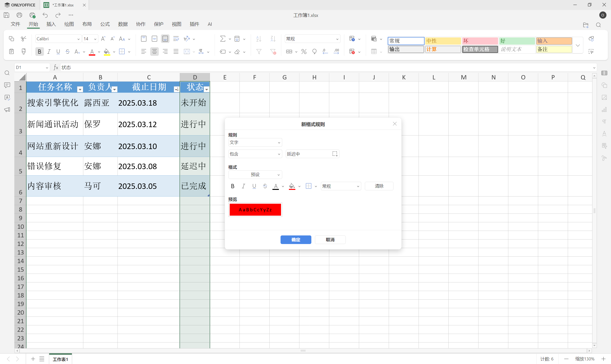Screen dimensions: 611x364
Task: Open Comments panel in left sidebar
Action: coord(7,85)
